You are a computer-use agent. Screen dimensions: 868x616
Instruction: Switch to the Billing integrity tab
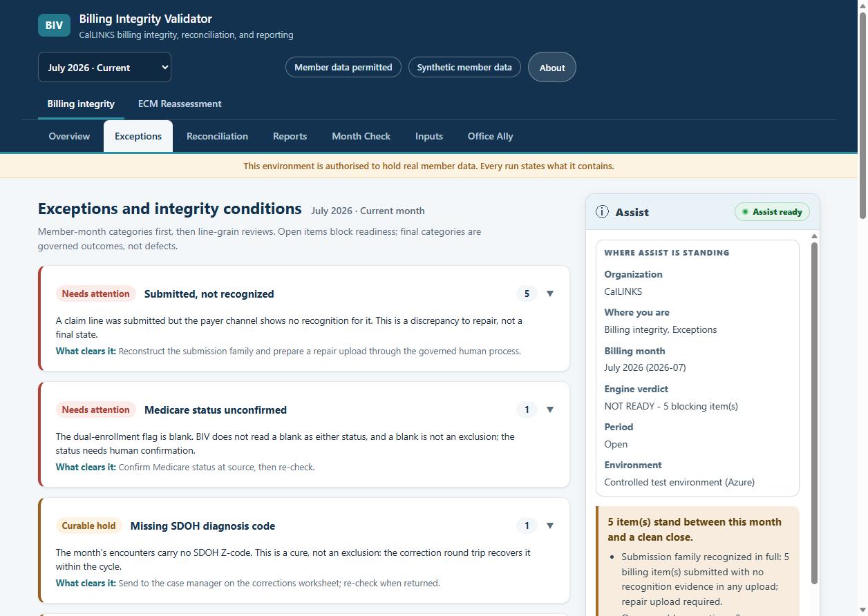81,104
